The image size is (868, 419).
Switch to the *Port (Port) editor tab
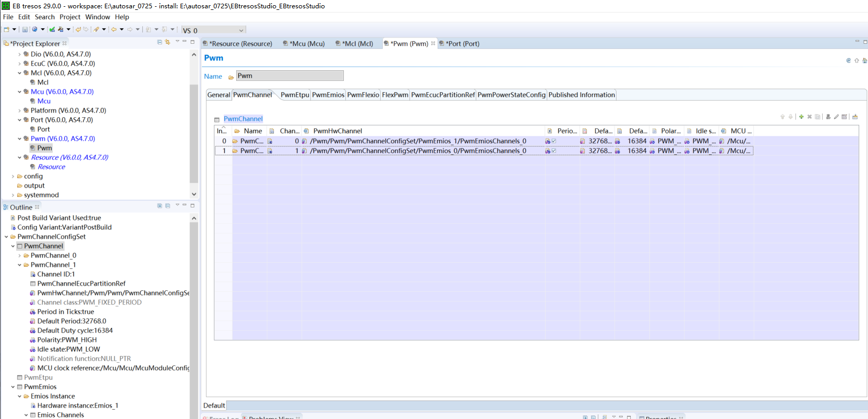pos(459,44)
